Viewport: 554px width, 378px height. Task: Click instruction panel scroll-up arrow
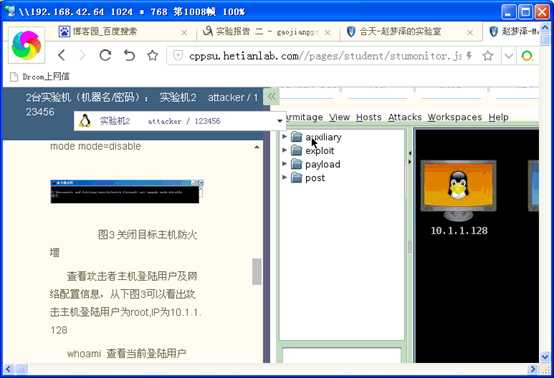pyautogui.click(x=257, y=147)
